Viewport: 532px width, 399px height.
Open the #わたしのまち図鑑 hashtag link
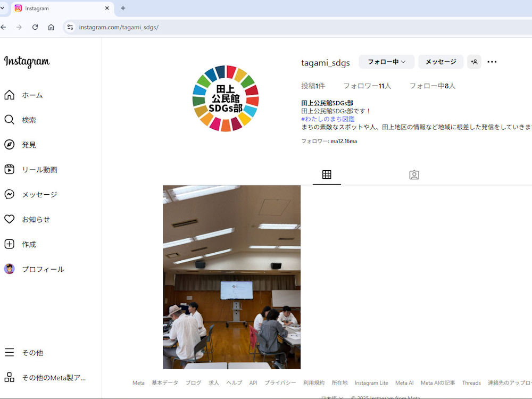328,119
